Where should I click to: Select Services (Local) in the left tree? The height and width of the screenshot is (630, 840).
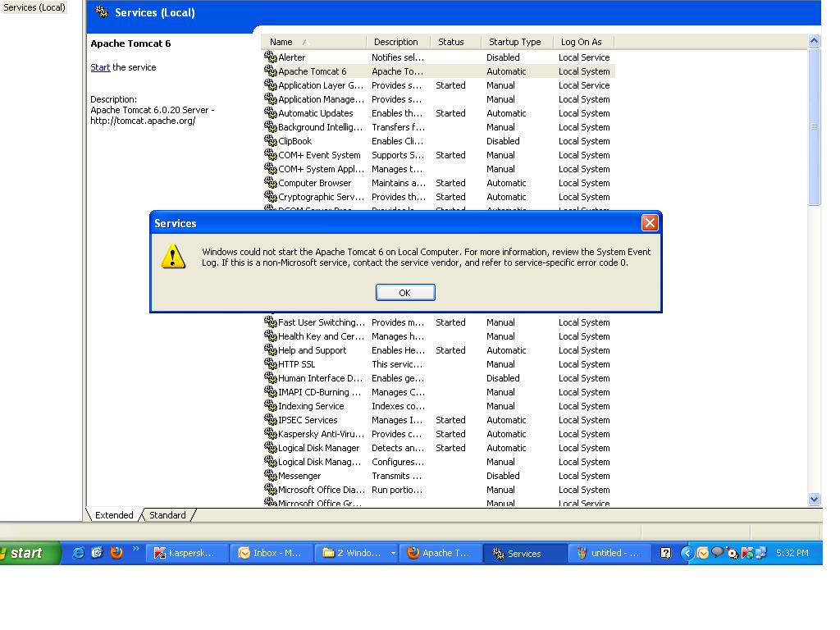click(34, 7)
